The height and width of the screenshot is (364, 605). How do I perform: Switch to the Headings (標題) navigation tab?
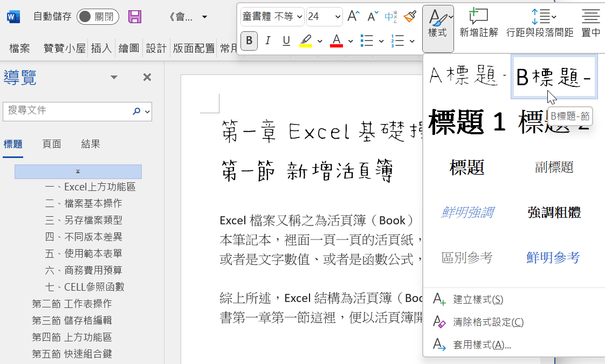tap(13, 145)
